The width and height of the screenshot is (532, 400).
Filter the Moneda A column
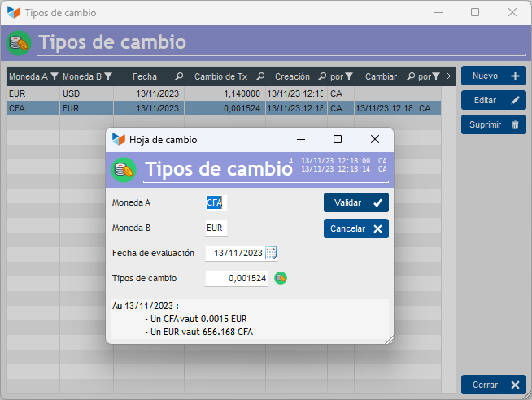click(54, 77)
